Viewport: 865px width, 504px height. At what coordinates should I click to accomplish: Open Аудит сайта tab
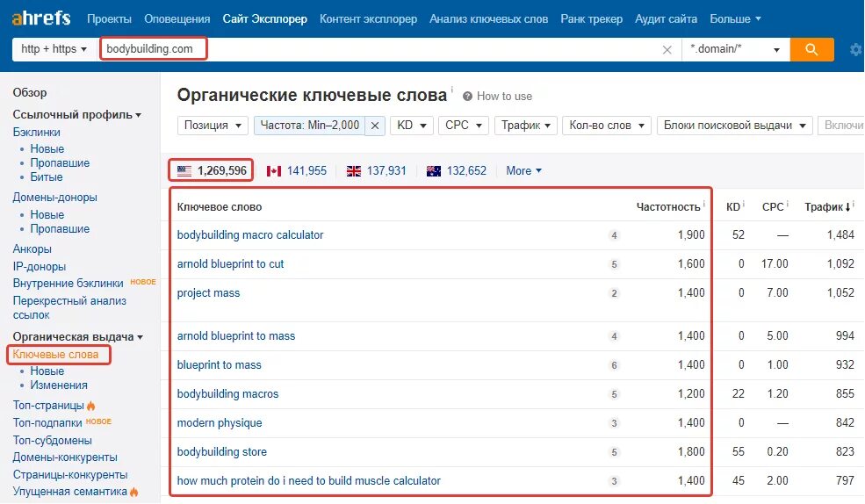[x=666, y=18]
